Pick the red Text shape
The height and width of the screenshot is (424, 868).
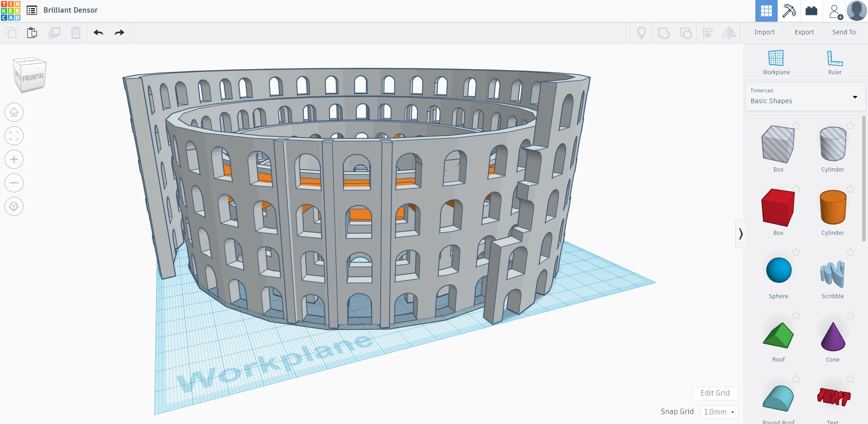coord(833,397)
